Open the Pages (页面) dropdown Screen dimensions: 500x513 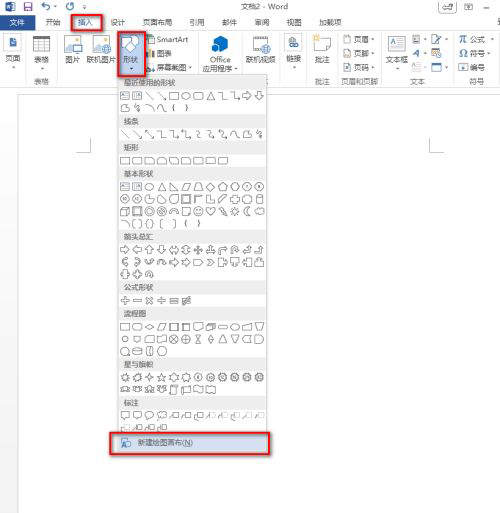click(x=13, y=52)
